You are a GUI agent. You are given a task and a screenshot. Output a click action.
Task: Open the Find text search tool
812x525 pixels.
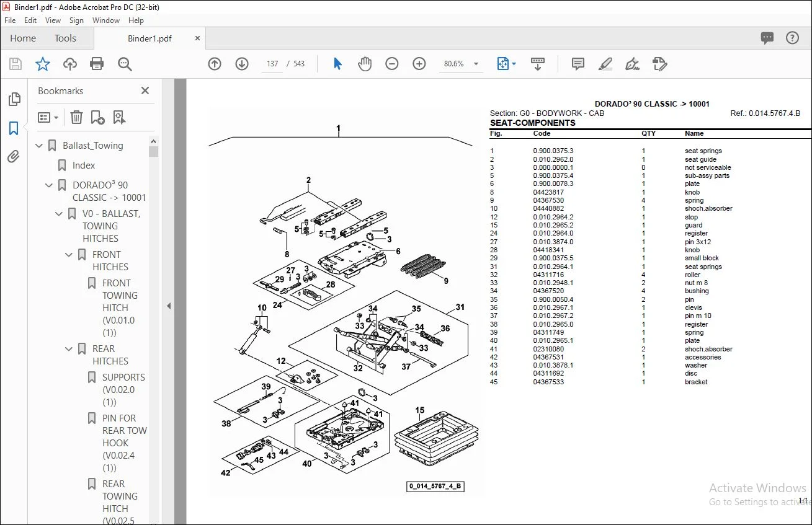coord(125,64)
